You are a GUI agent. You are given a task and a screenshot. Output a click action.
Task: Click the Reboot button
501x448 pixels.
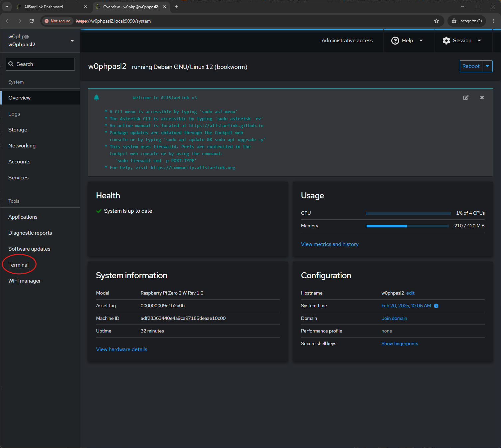[471, 66]
